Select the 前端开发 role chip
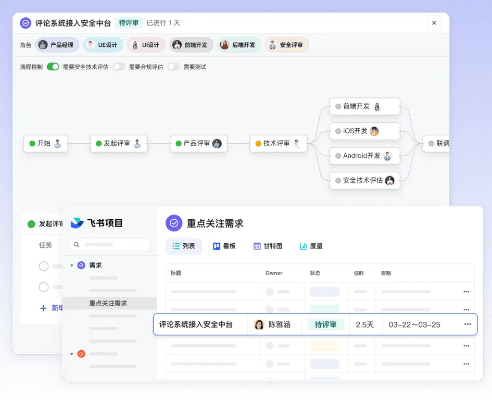The image size is (492, 400). 191,45
